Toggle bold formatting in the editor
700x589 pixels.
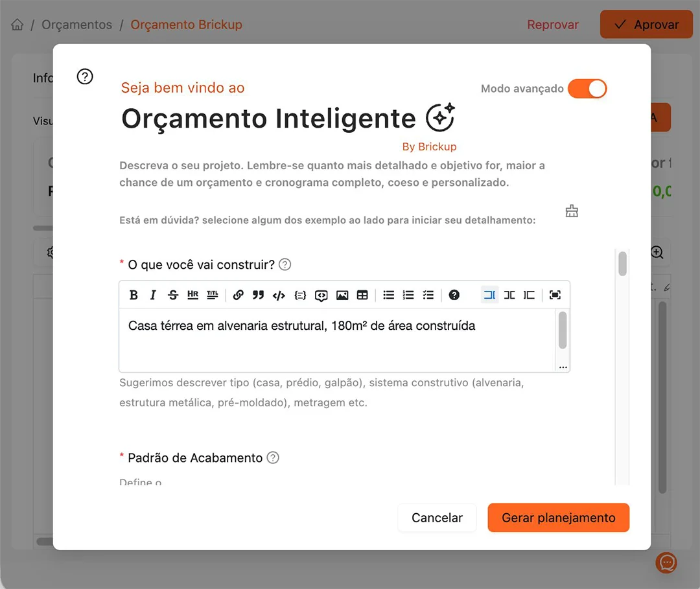coord(134,295)
